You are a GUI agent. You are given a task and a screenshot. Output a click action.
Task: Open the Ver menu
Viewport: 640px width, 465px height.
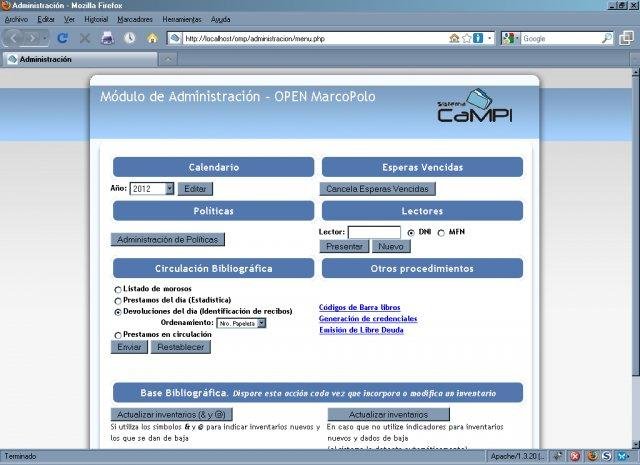69,19
